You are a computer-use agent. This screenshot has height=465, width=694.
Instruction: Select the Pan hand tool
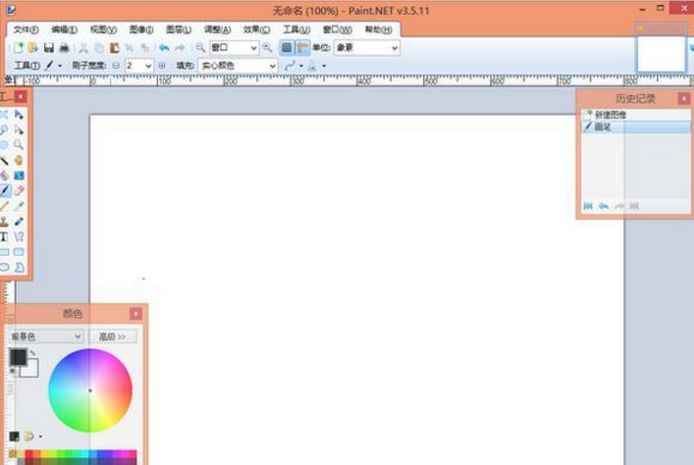(19, 160)
